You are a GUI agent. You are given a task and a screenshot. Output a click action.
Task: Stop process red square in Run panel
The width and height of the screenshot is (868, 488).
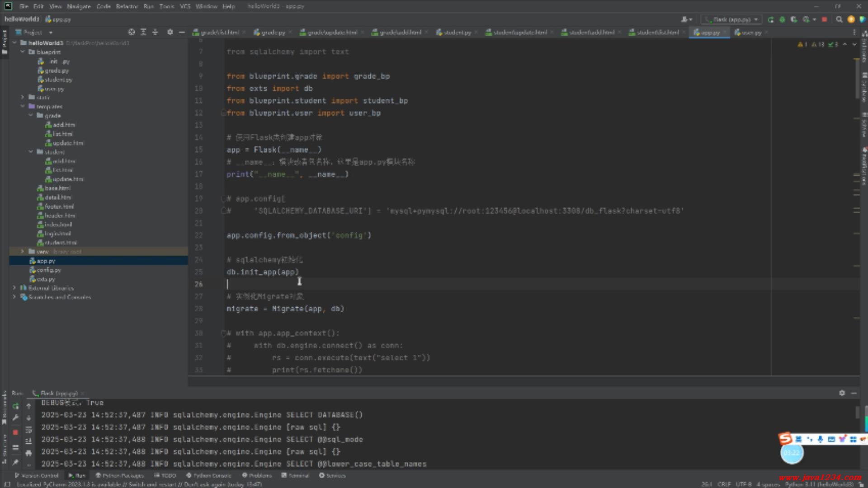tap(15, 432)
